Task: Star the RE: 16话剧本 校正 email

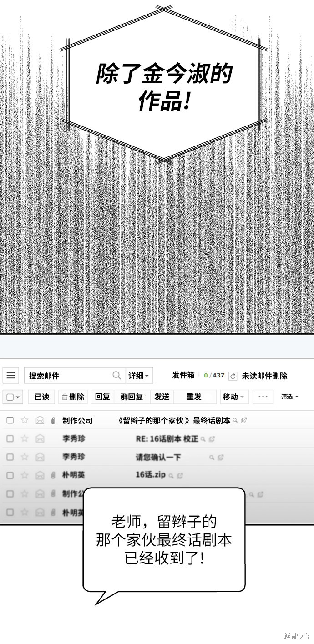Action: [x=25, y=438]
